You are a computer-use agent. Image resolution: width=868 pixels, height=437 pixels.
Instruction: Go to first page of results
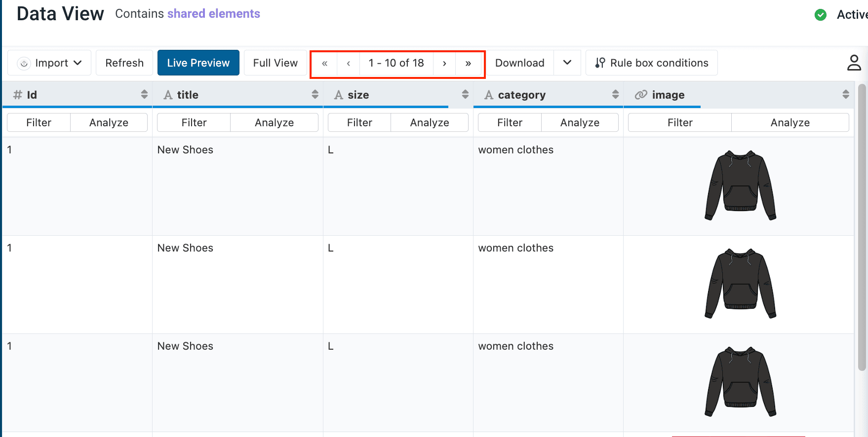point(324,63)
